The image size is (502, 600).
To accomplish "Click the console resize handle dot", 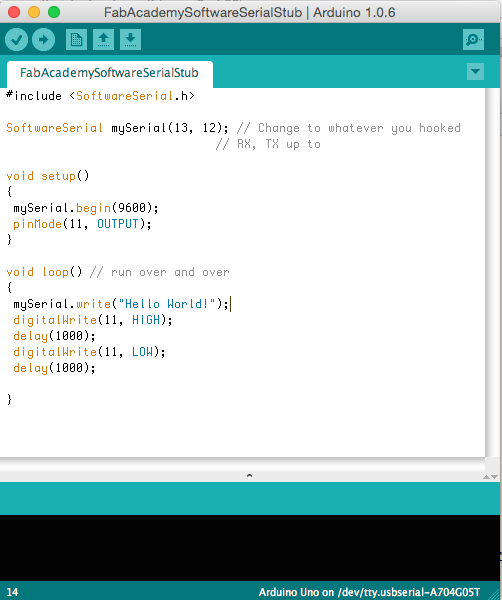I will pos(249,476).
